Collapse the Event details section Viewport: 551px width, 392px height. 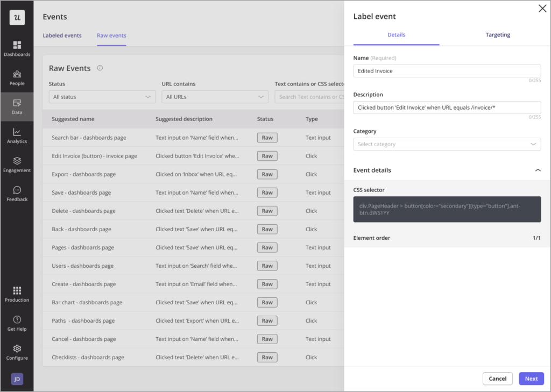(x=538, y=170)
